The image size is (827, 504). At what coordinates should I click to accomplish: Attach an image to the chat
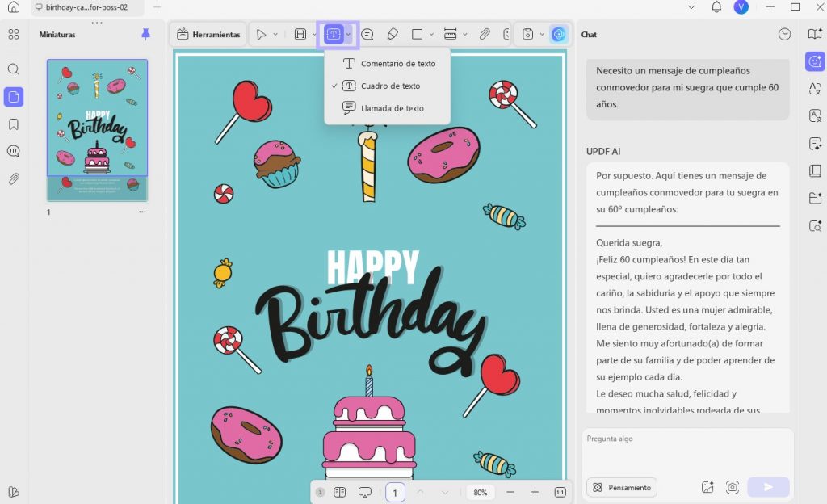click(x=707, y=488)
